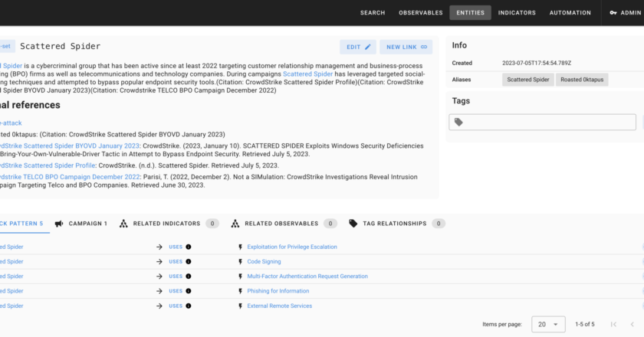Click the tag icon in Tags field
The image size is (644, 337).
pyautogui.click(x=458, y=122)
